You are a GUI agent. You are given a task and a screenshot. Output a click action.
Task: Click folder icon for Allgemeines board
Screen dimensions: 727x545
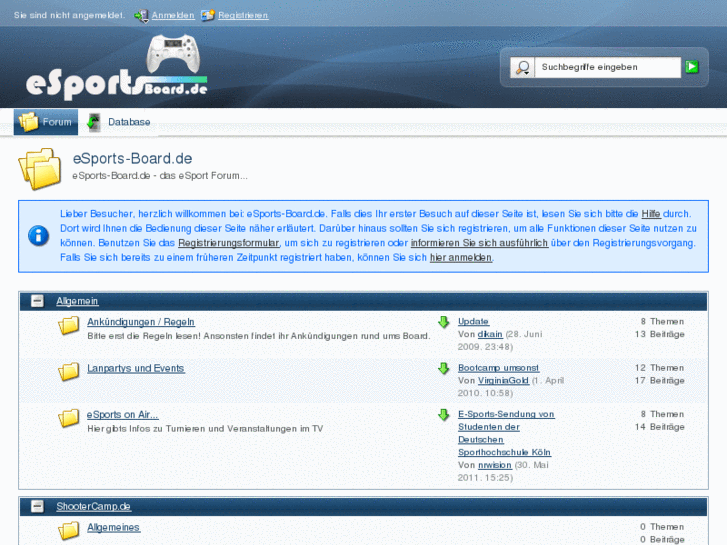pos(69,531)
